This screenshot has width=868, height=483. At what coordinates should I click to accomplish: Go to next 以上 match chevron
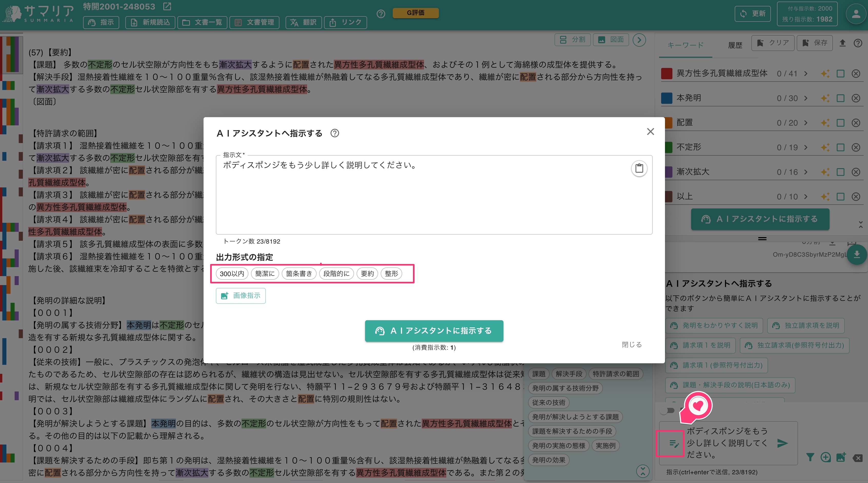click(806, 196)
